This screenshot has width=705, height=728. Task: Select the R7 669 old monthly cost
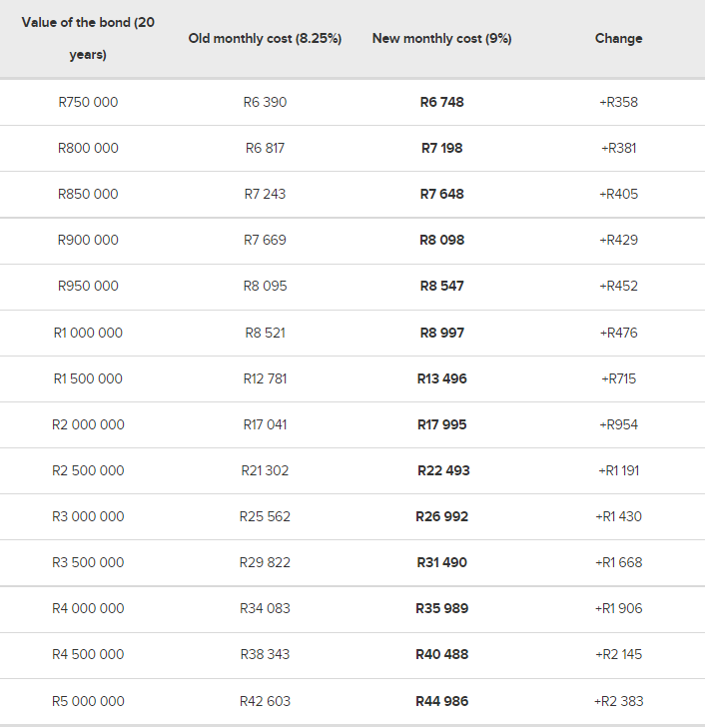(265, 240)
